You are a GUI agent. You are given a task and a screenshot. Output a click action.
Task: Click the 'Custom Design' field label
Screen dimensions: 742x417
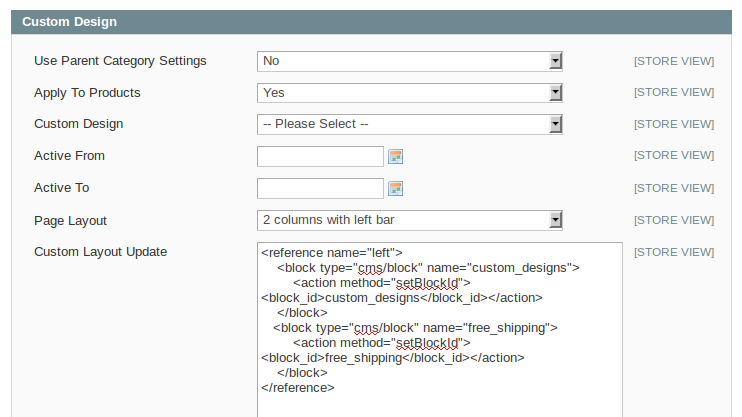[79, 125]
